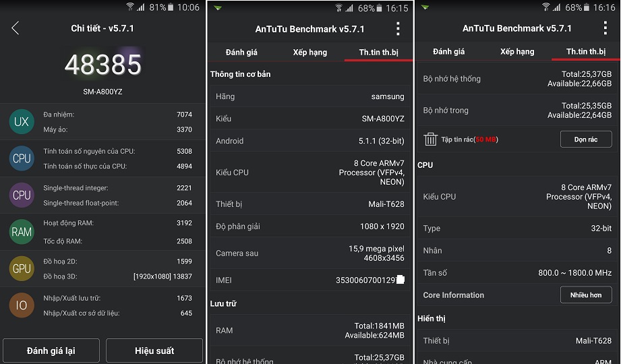Tap the Đánh giá lại button

pyautogui.click(x=51, y=351)
